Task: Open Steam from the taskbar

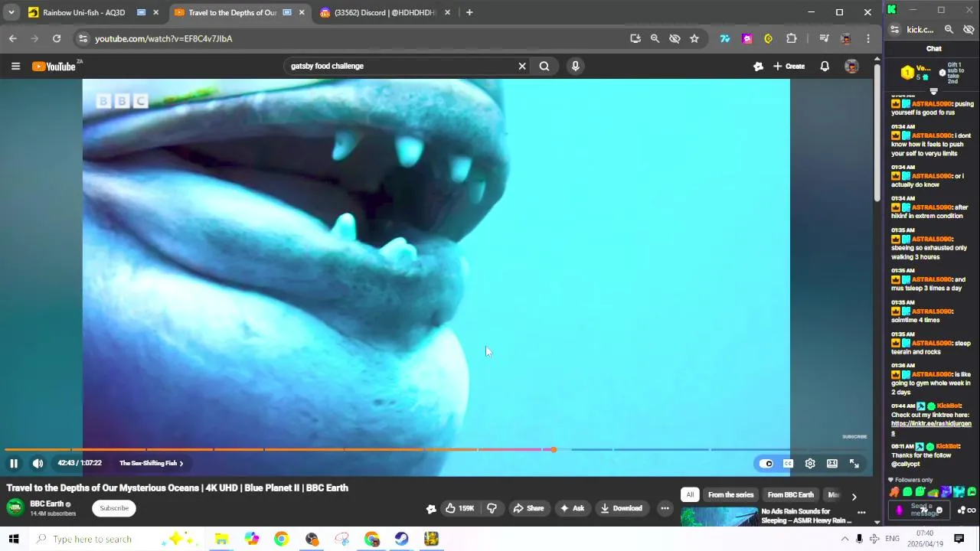Action: click(x=401, y=539)
